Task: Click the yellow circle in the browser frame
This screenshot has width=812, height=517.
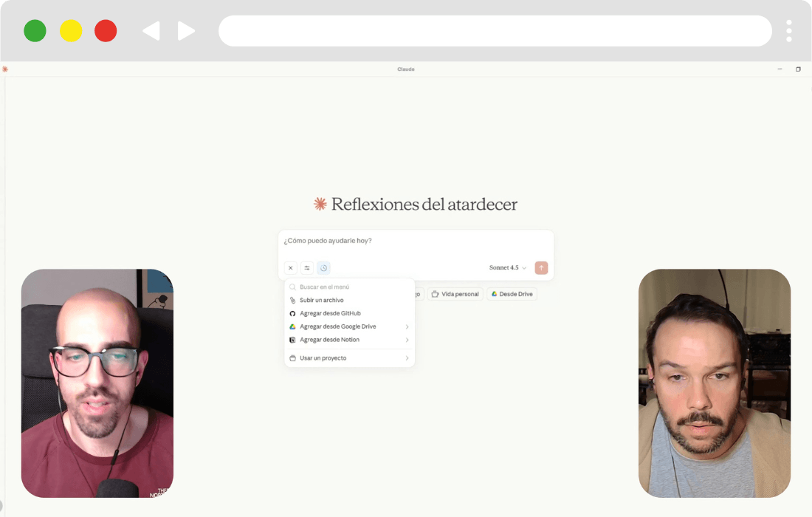Action: point(71,30)
